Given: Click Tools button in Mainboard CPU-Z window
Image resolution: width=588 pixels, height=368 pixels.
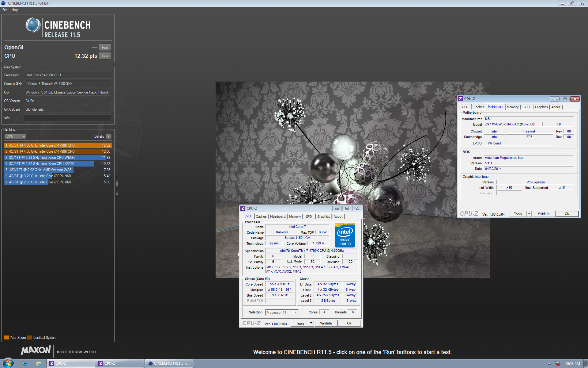Looking at the screenshot, I should pos(518,214).
